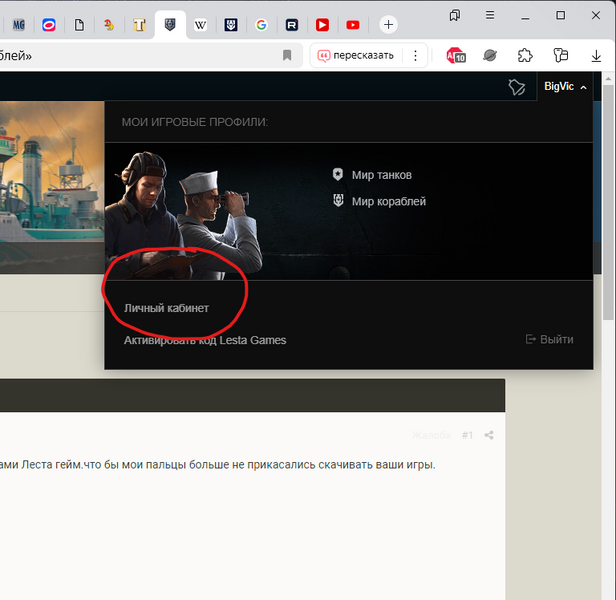Switch to the YouTube tab
Viewport: 616px width, 600px height.
tap(353, 25)
